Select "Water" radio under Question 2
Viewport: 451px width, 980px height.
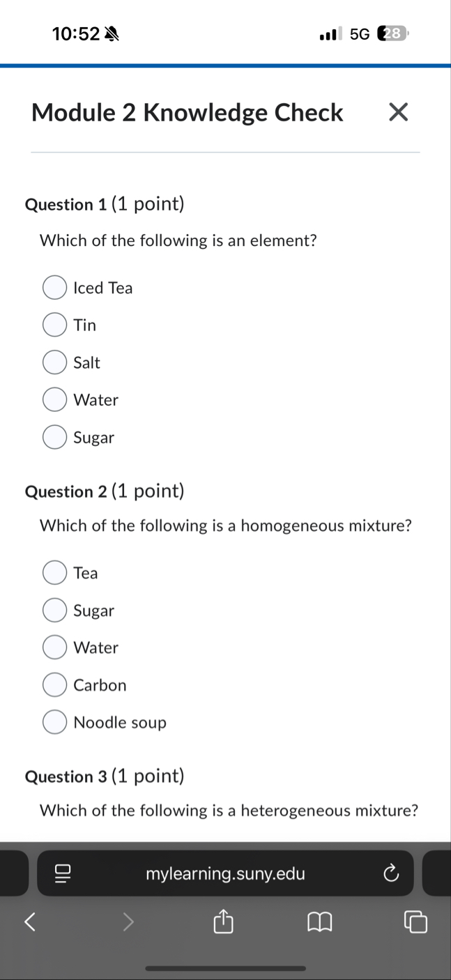pyautogui.click(x=54, y=647)
